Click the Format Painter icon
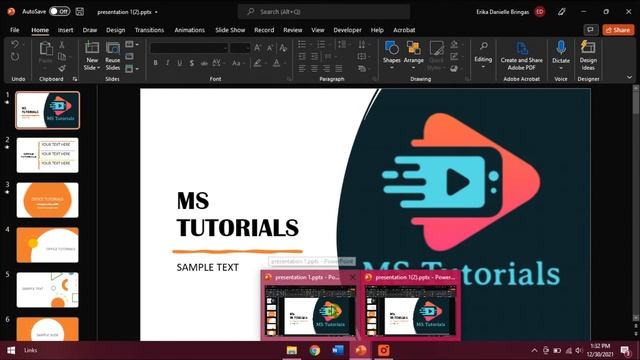Screen dimensions: 640x360 point(62,68)
